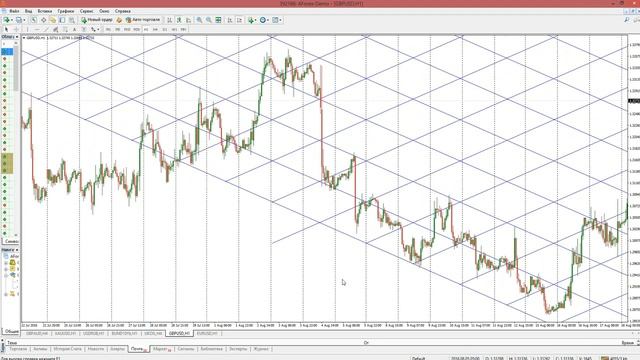Select the vertical line tool

(x=27, y=29)
